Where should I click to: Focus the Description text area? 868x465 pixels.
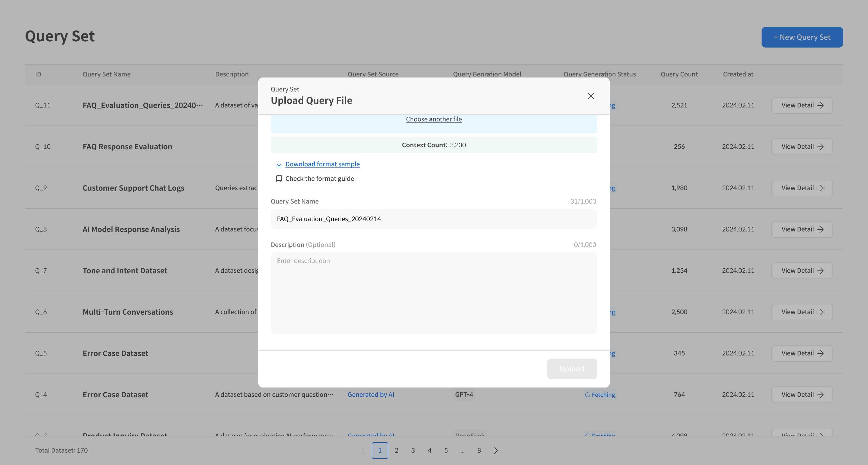click(434, 292)
